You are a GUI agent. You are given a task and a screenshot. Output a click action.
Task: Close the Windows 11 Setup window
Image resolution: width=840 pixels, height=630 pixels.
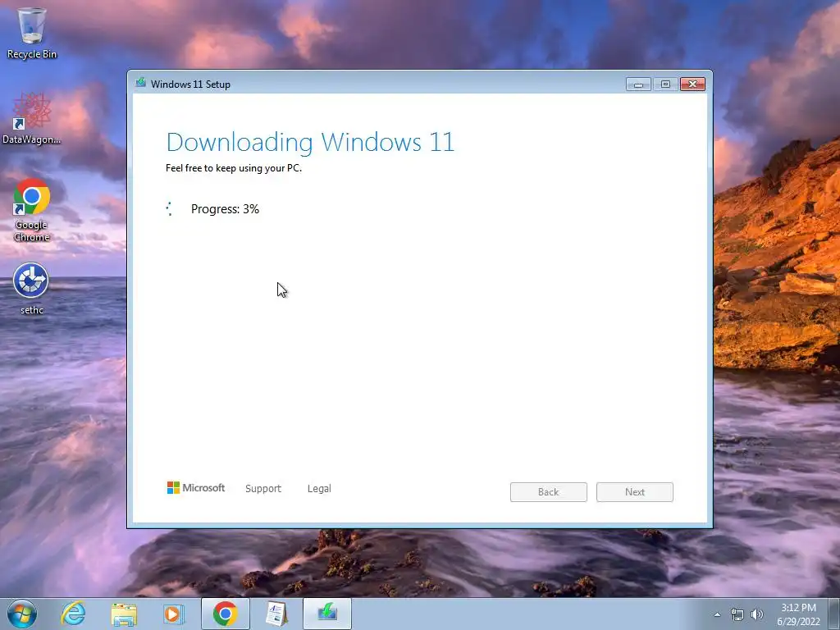692,84
